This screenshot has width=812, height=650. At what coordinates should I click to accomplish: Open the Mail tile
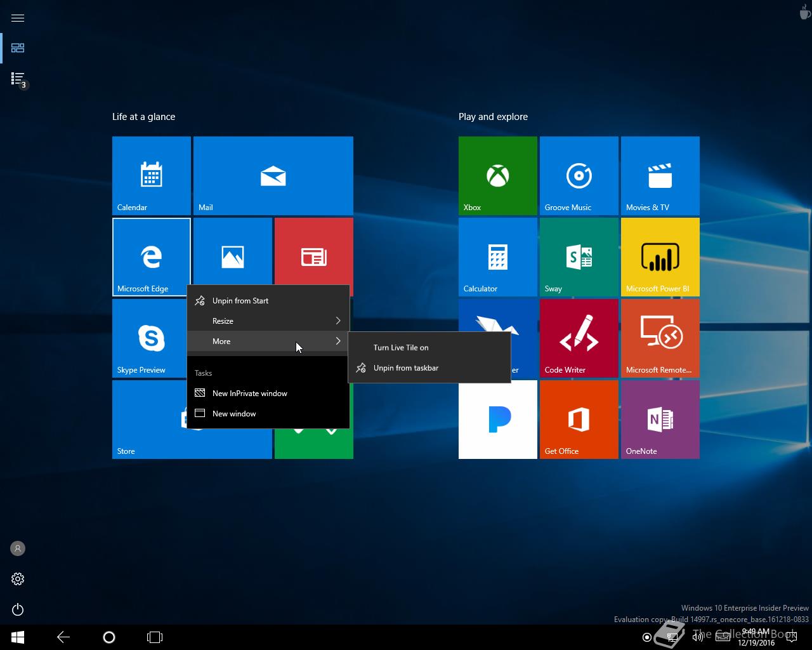point(273,176)
